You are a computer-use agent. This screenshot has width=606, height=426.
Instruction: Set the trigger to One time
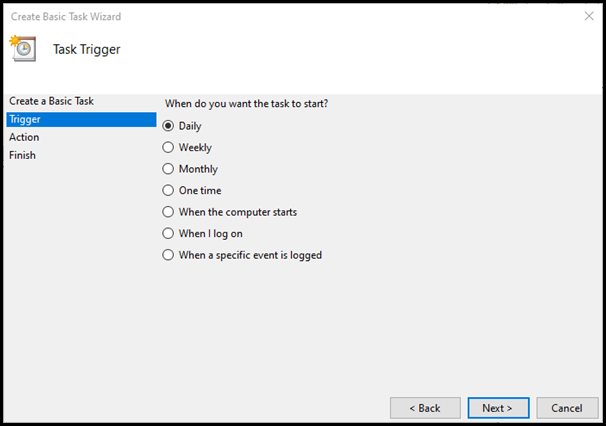(x=168, y=190)
